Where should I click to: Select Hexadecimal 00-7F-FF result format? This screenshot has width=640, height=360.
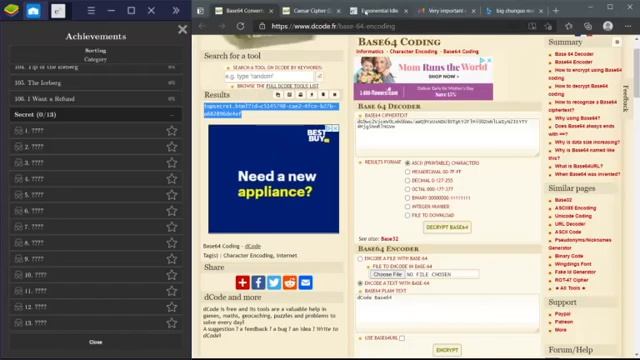click(407, 172)
